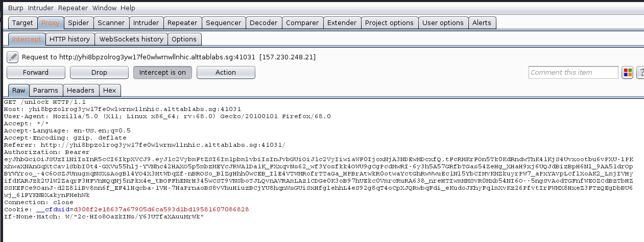Open the highlight color picker icon
The height and width of the screenshot is (242, 644).
point(627,73)
